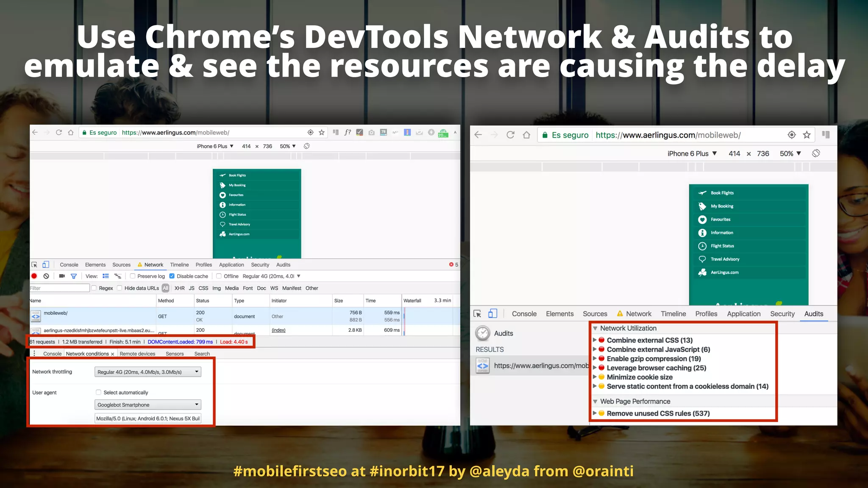Screen dimensions: 868x488
Task: Expand Combine external CSS (13) audit
Action: [x=595, y=340]
